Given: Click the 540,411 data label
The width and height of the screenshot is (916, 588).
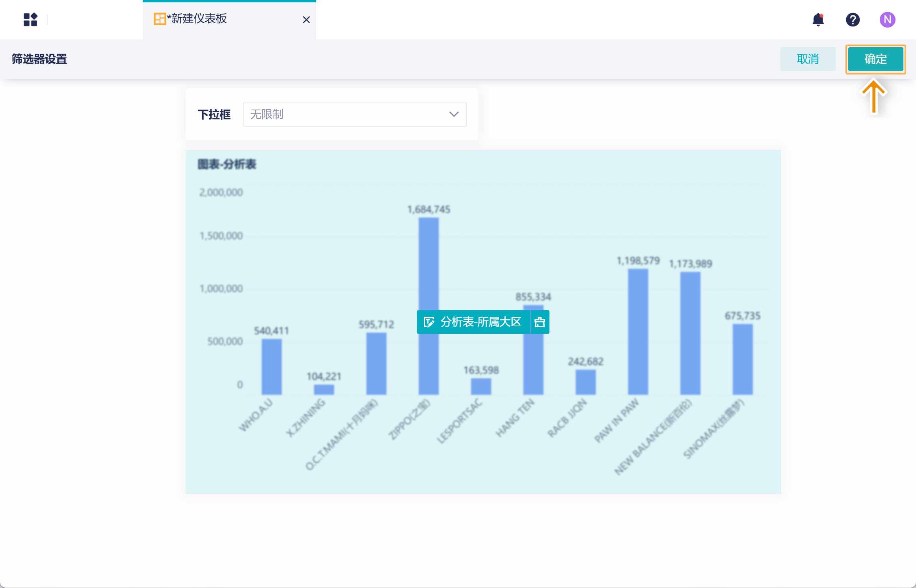Looking at the screenshot, I should coord(272,331).
